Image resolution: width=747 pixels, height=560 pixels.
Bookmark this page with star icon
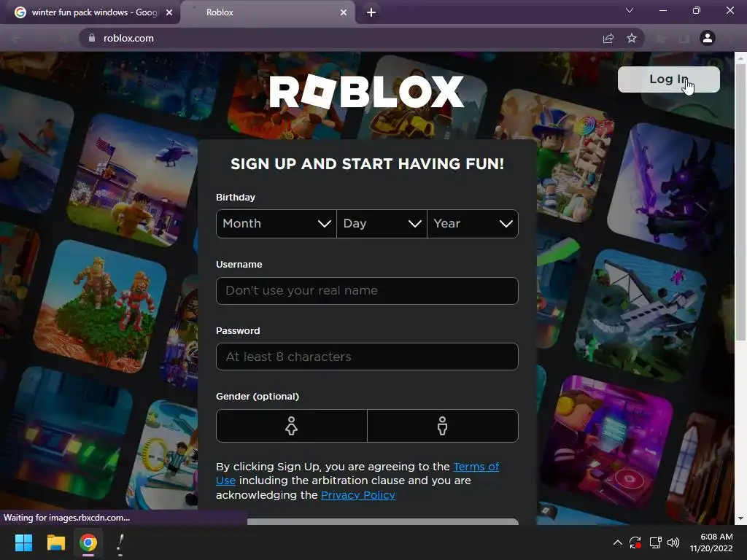pos(632,38)
